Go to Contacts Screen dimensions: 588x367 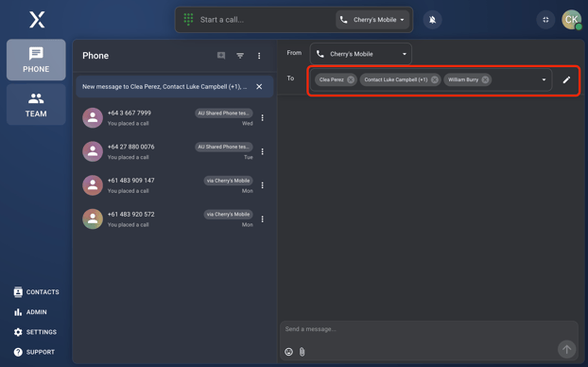pos(36,292)
